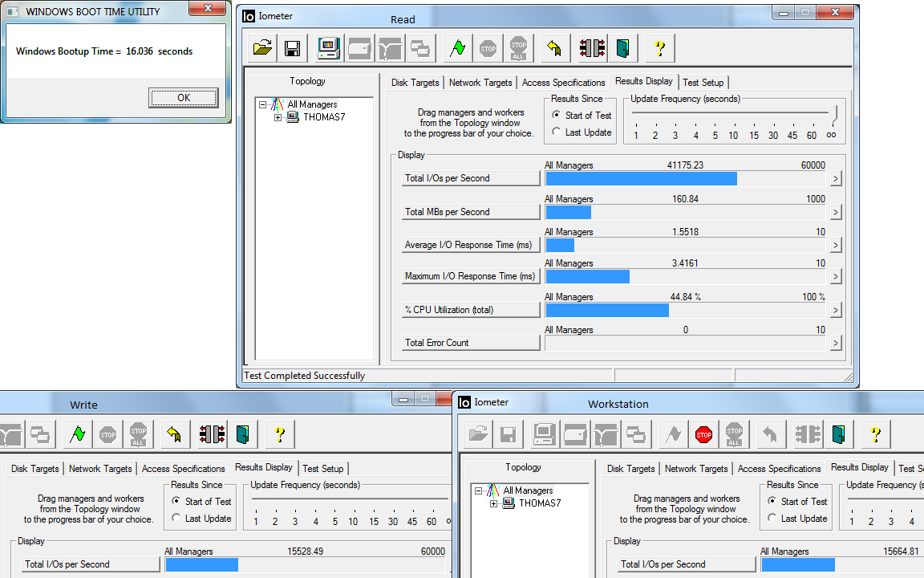
Task: Click Update Frequency slider thumb in Read window
Action: (x=833, y=113)
